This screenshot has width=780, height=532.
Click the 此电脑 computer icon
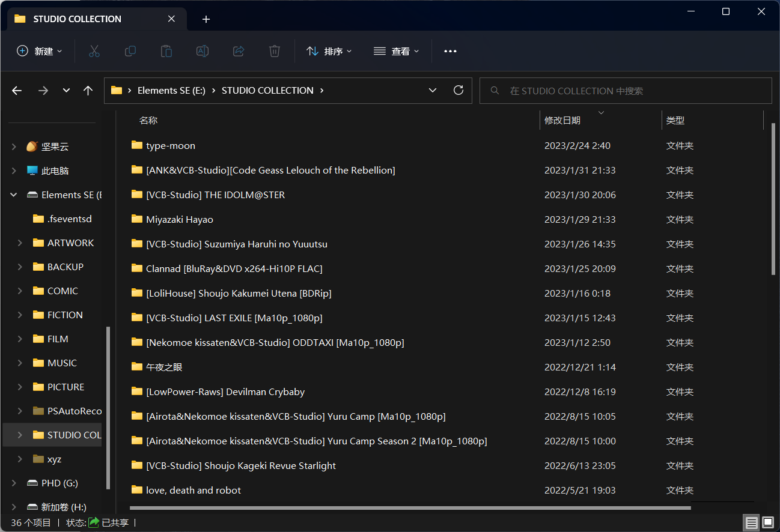(32, 171)
